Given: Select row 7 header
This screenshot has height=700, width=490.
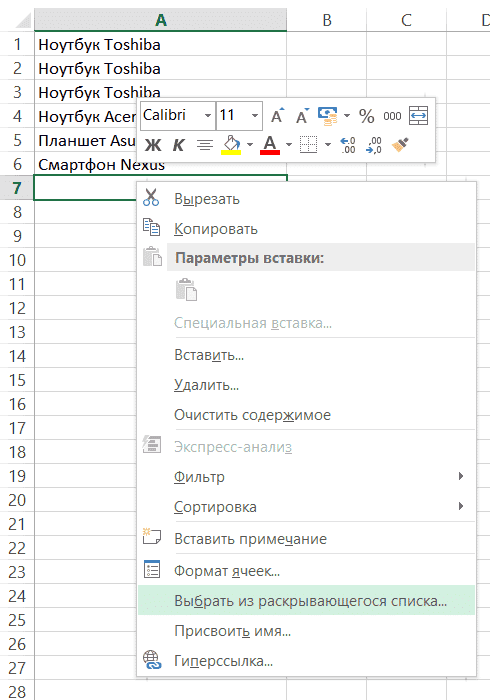Looking at the screenshot, I should [17, 188].
